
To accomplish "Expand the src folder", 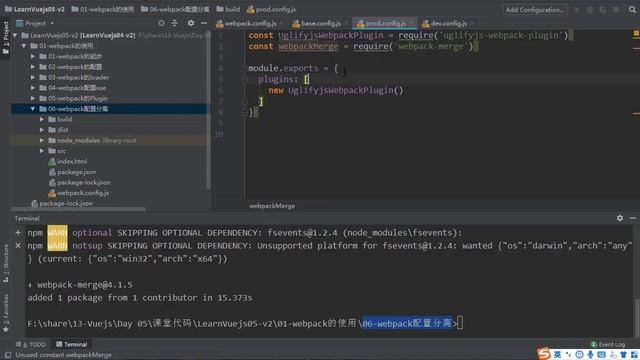I will coord(42,151).
